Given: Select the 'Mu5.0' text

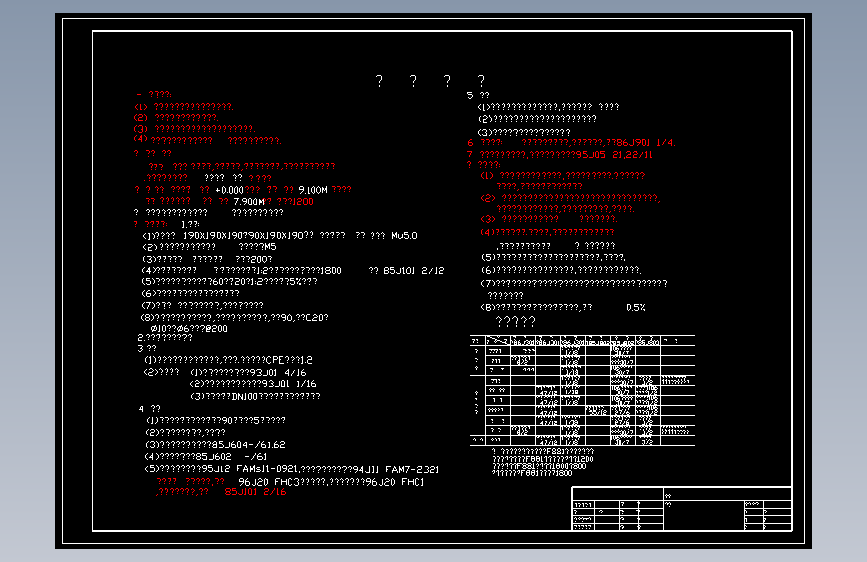Looking at the screenshot, I should pyautogui.click(x=404, y=236).
